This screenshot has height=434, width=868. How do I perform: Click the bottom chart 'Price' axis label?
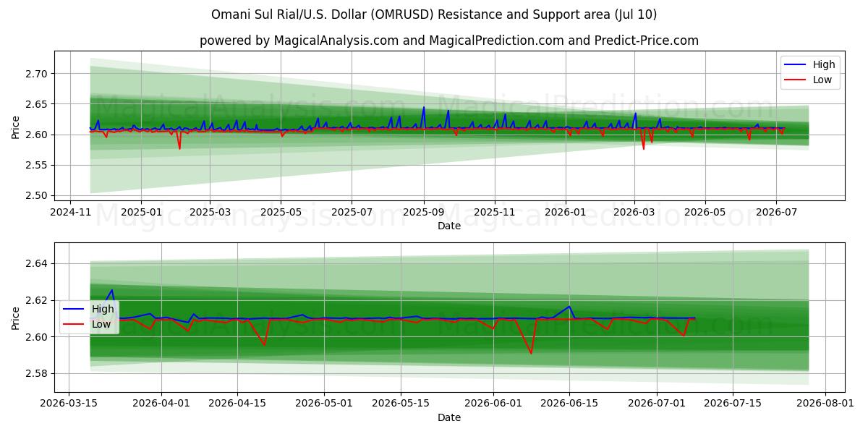tap(15, 318)
